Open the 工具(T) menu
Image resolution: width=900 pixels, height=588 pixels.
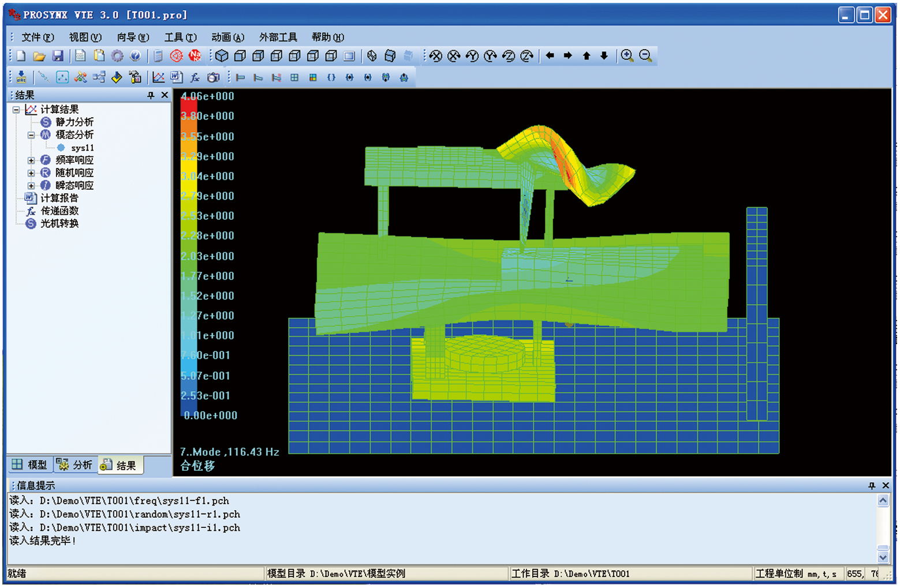180,38
